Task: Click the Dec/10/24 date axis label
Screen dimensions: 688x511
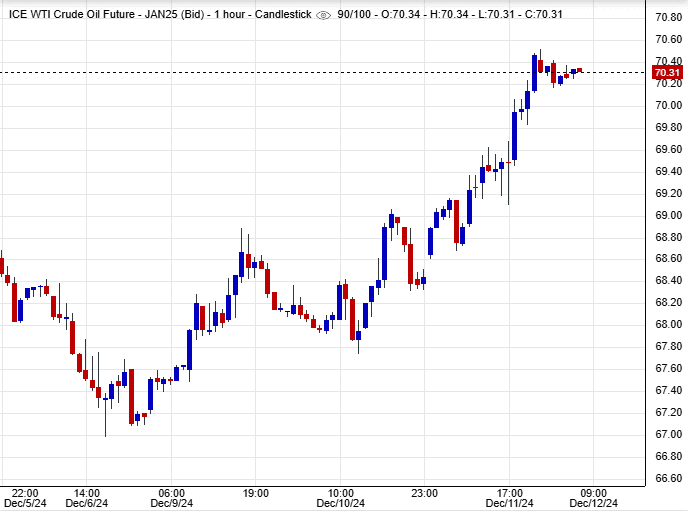Action: point(341,504)
